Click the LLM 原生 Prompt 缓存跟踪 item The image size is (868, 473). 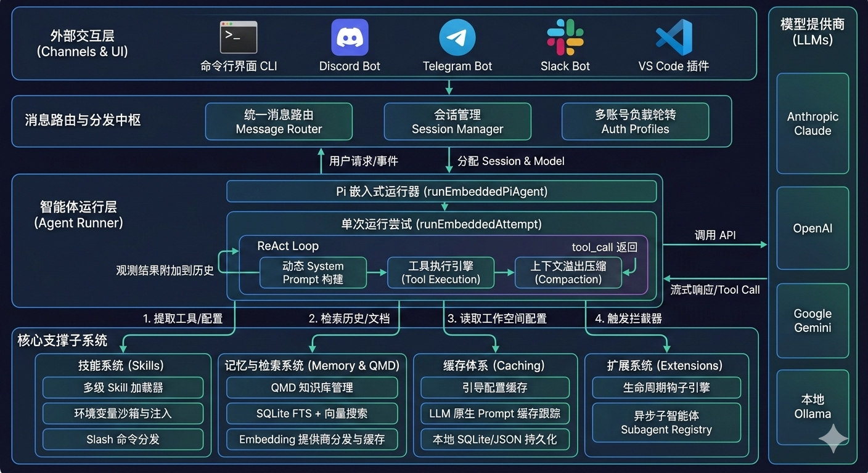click(495, 413)
